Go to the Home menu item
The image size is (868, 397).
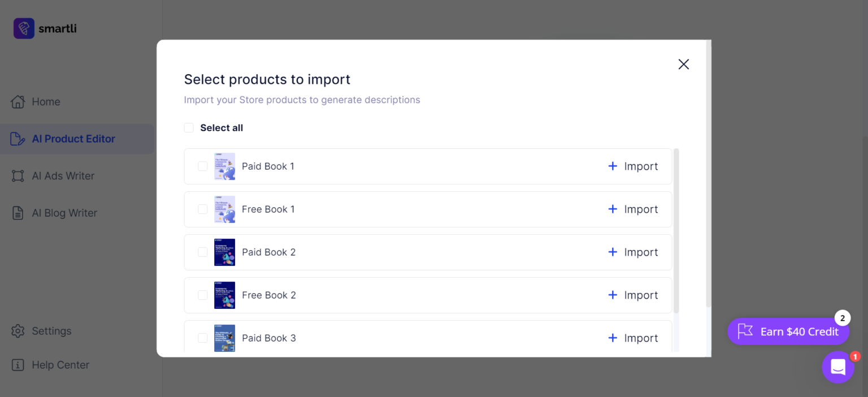tap(46, 102)
